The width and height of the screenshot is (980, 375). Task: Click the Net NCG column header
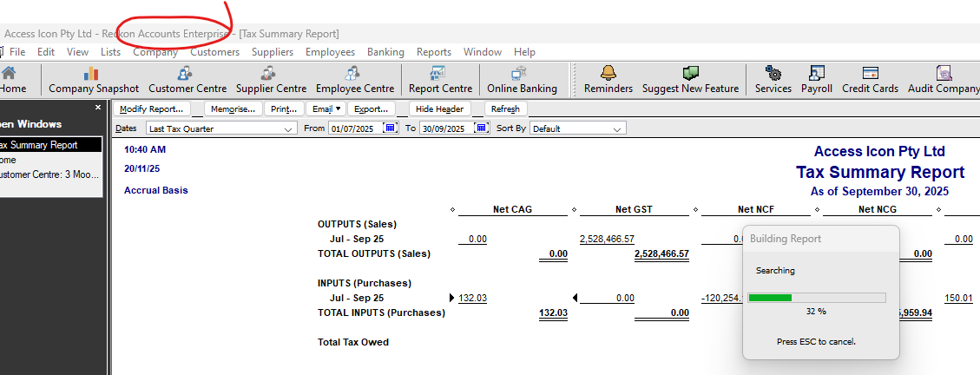[877, 209]
